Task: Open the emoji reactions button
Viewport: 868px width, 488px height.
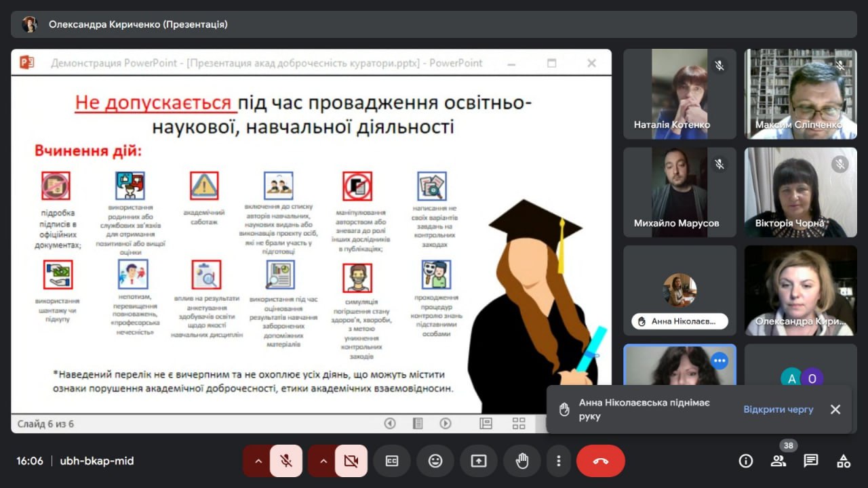Action: coord(435,461)
